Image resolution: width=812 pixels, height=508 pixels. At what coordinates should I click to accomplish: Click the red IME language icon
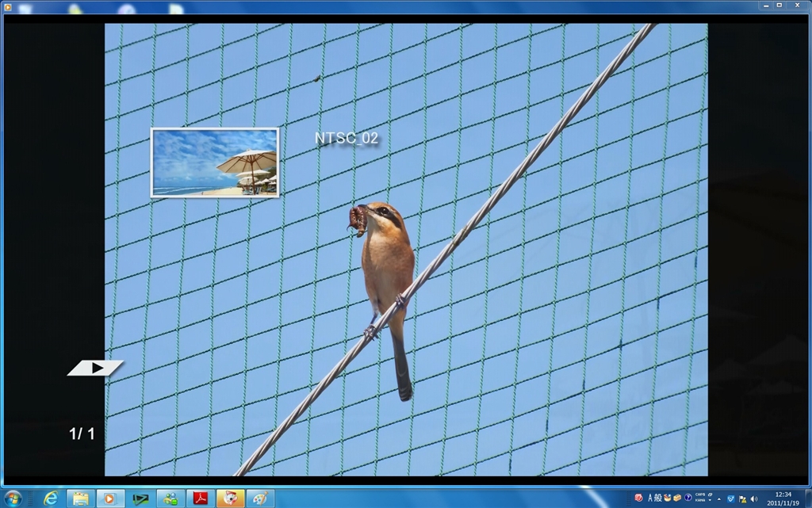tap(638, 498)
